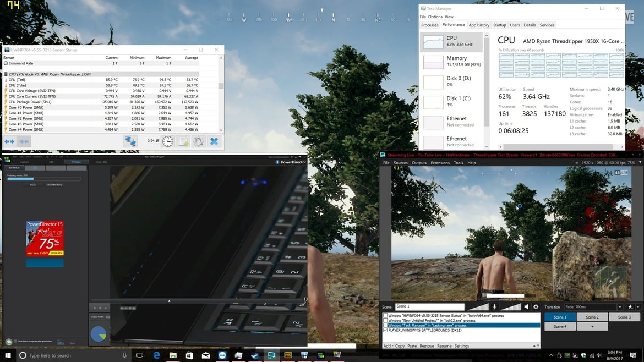The width and height of the screenshot is (644, 362).
Task: Open XSplit audio settings gear icon
Action: tap(536, 306)
